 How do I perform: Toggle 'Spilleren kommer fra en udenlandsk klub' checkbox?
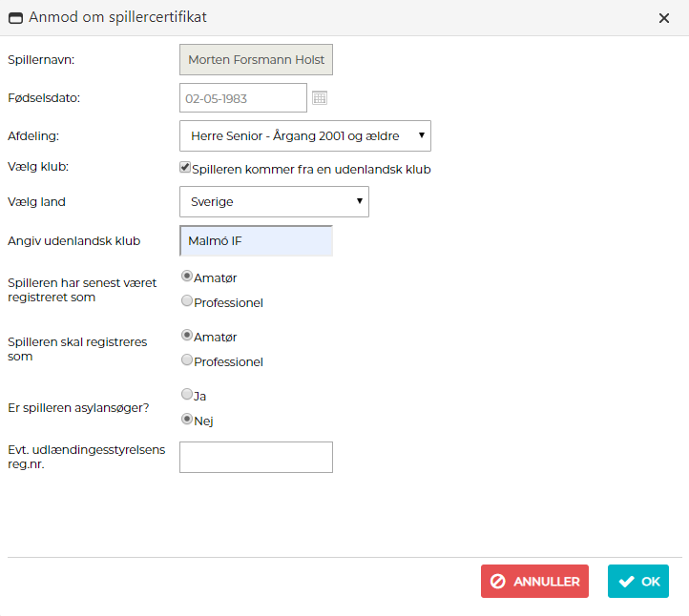tap(186, 168)
